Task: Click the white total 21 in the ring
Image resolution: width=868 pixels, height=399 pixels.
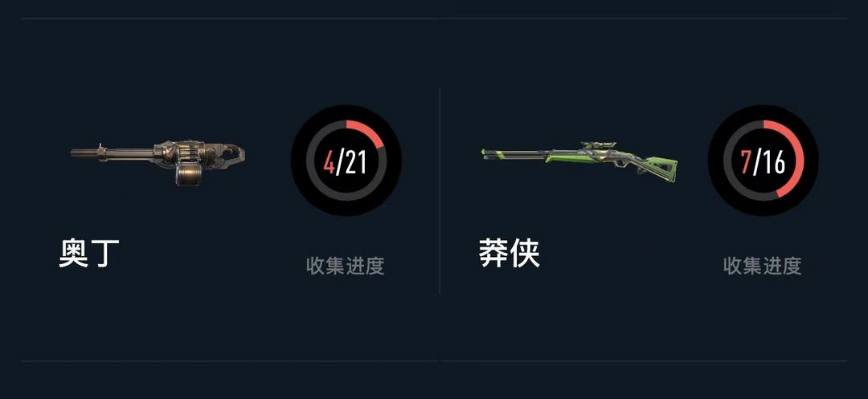Action: point(356,162)
